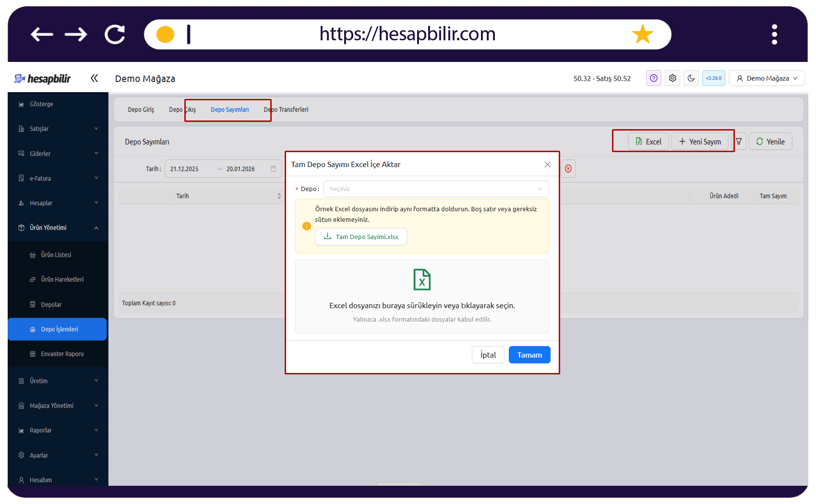Screen dimensions: 816x504
Task: Click the Tam Sayım column header
Action: (x=773, y=196)
